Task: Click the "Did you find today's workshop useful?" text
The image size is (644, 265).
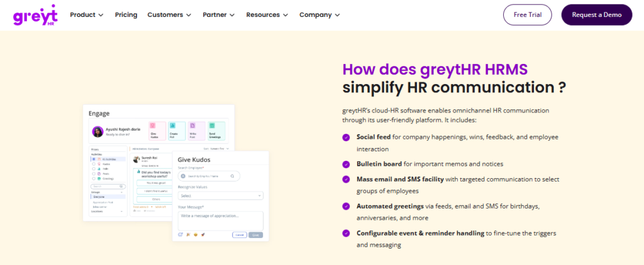Action: [x=156, y=175]
